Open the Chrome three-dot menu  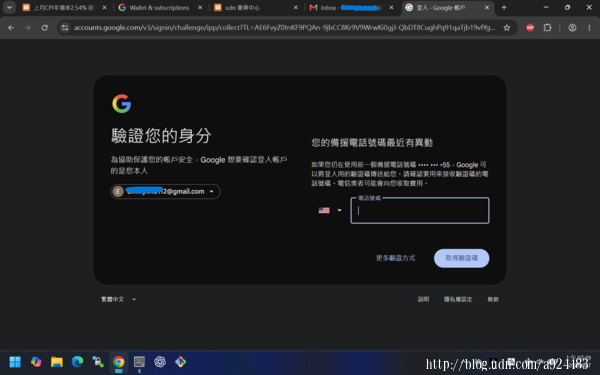click(589, 28)
